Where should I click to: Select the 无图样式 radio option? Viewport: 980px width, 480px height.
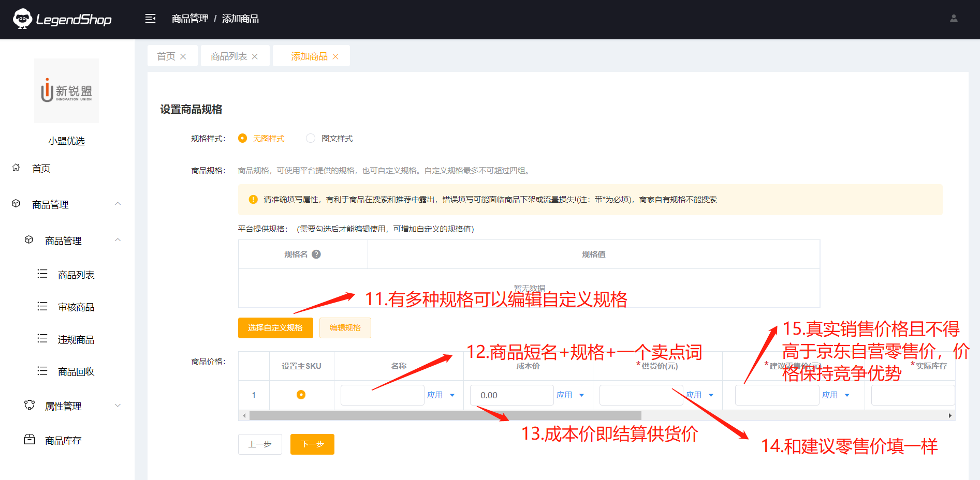[x=242, y=138]
